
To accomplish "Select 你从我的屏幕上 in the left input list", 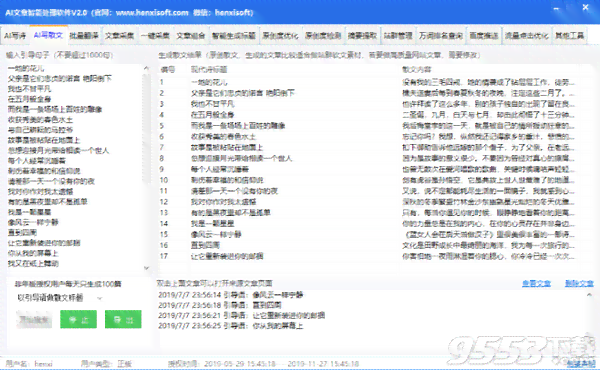I will pos(33,253).
